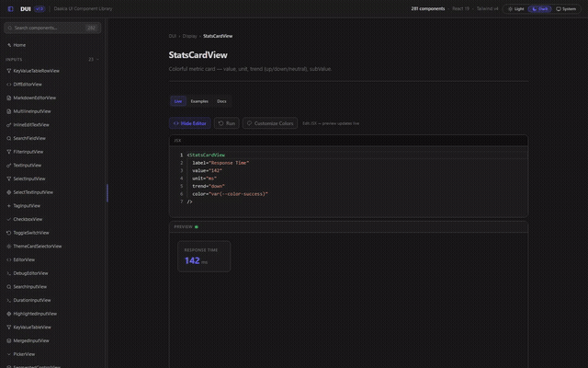This screenshot has height=368, width=588.
Task: Click the sidebar scrollbar thumb
Action: click(107, 193)
